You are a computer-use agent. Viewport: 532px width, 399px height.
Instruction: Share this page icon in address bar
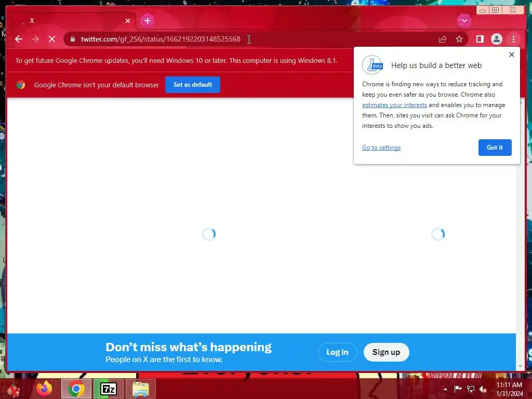point(443,39)
